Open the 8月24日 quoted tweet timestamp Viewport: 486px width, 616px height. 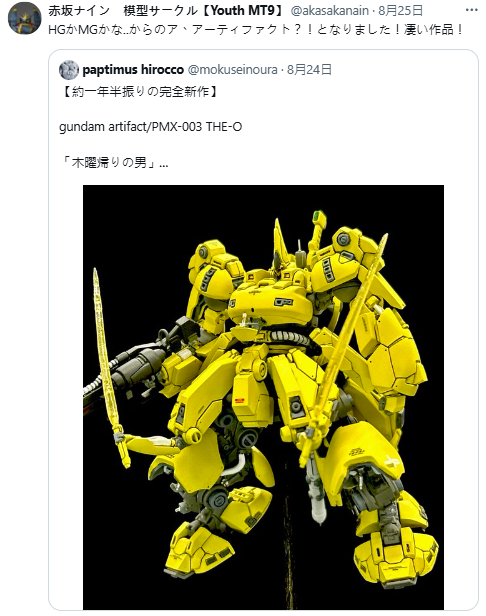coord(309,70)
